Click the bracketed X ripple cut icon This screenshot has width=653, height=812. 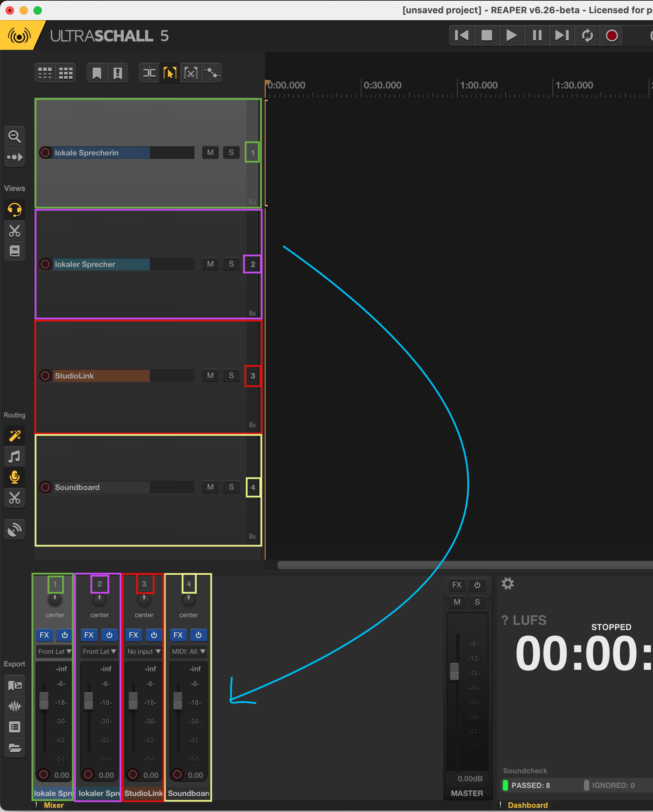191,73
